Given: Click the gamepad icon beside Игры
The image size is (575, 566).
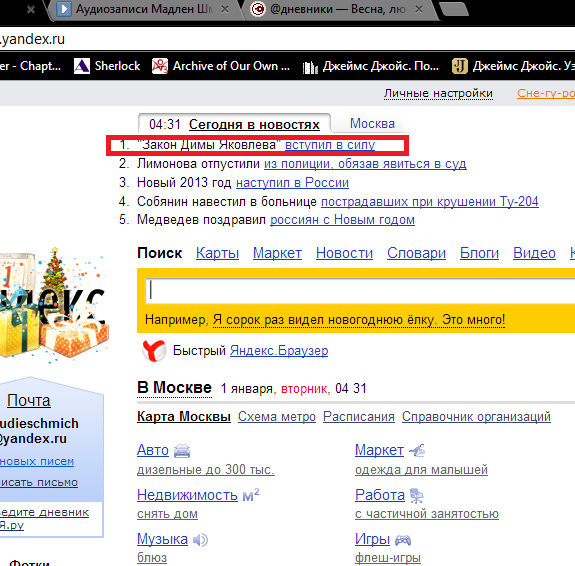Looking at the screenshot, I should click(x=403, y=540).
